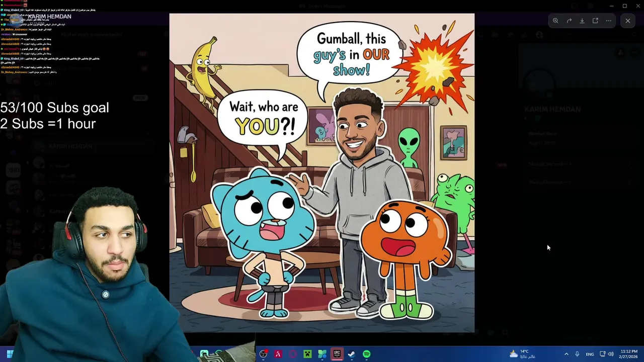Open the volume control tray icon
The width and height of the screenshot is (644, 362).
tap(611, 354)
